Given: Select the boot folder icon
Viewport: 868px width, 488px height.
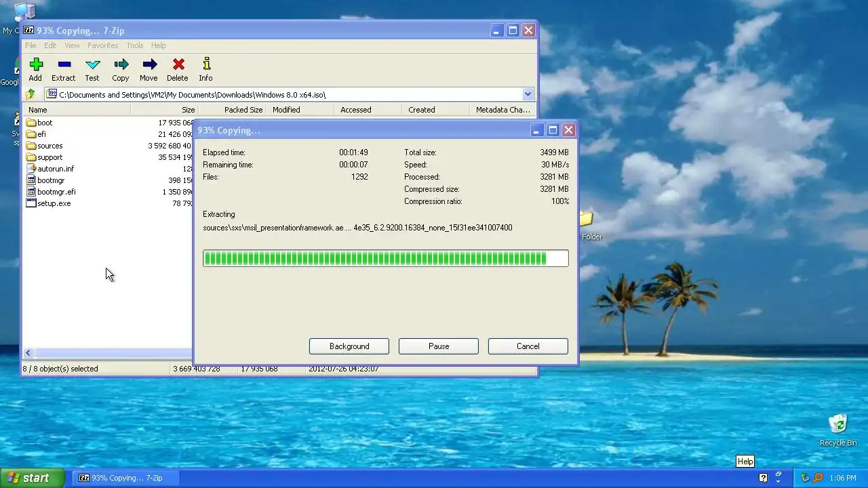Looking at the screenshot, I should (x=31, y=123).
